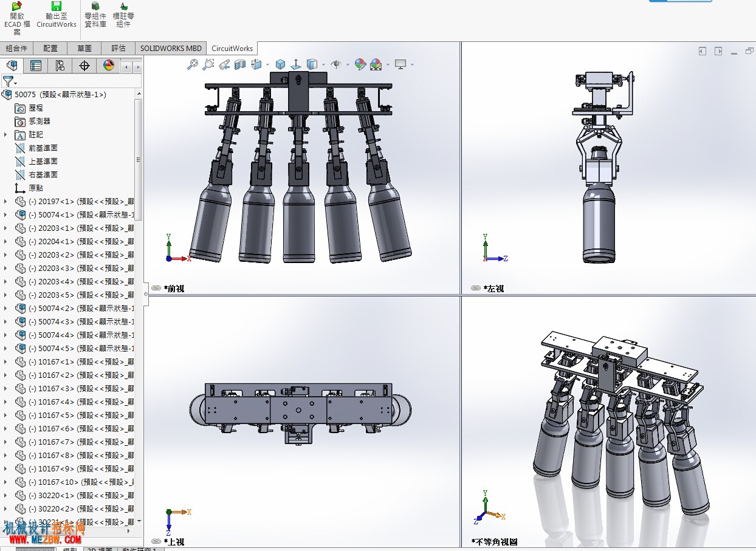
Task: Click the feature tree scroll-down arrow
Action: pos(139,521)
